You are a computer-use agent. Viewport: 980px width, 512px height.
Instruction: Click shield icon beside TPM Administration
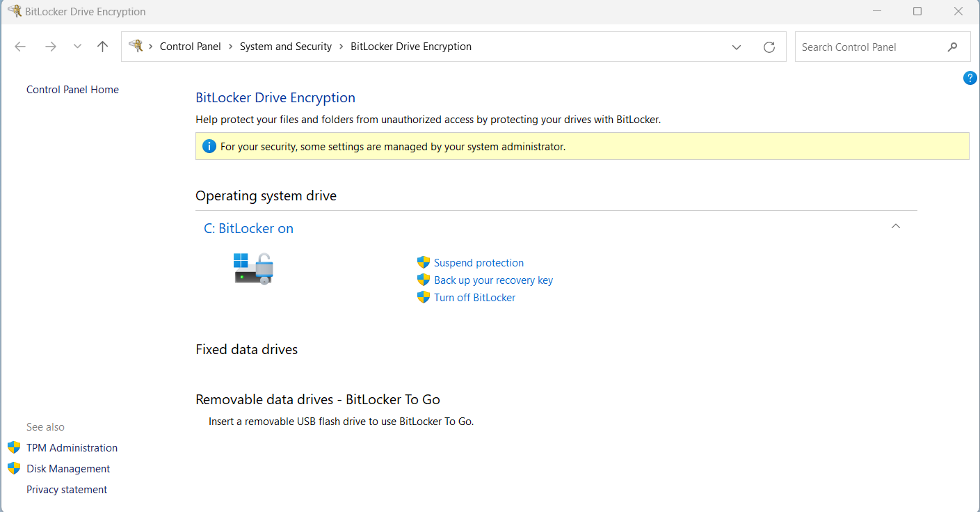coord(14,447)
